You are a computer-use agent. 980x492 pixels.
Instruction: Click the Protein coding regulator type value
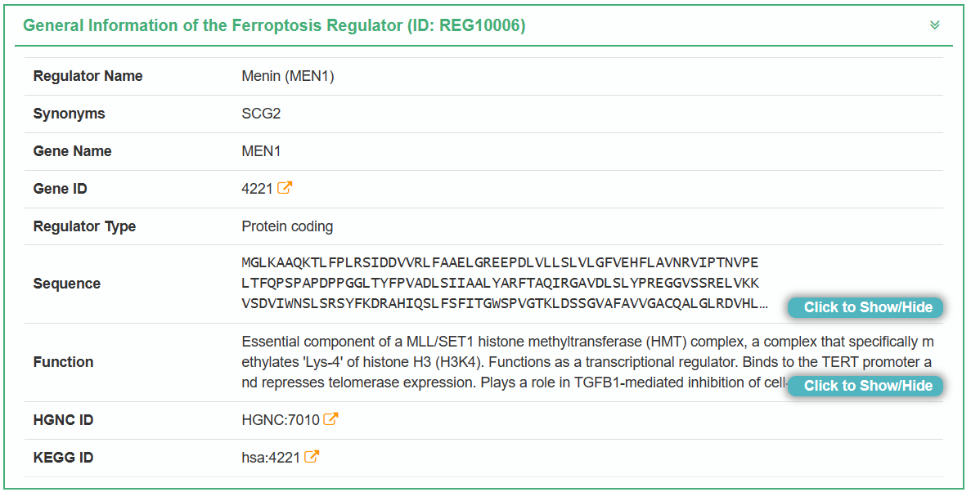point(287,226)
